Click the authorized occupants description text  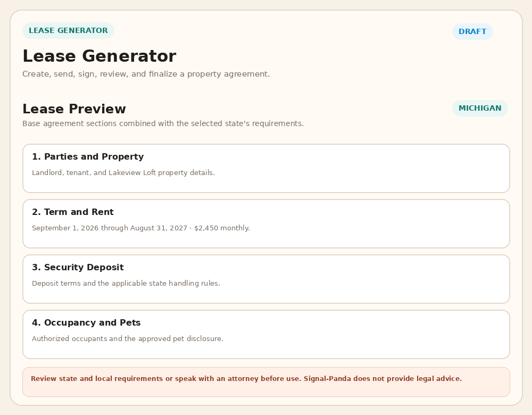[x=128, y=339]
